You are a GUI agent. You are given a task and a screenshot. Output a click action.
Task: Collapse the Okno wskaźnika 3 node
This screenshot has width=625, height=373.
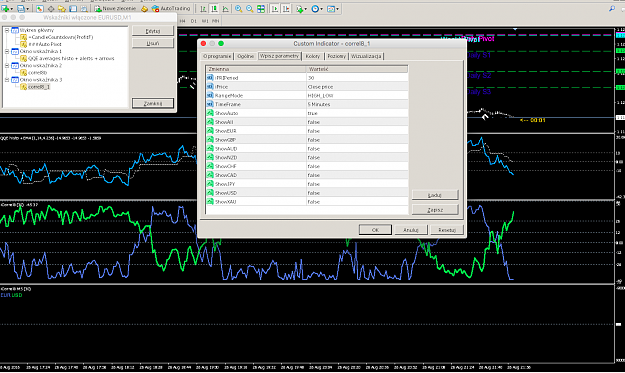pyautogui.click(x=7, y=80)
